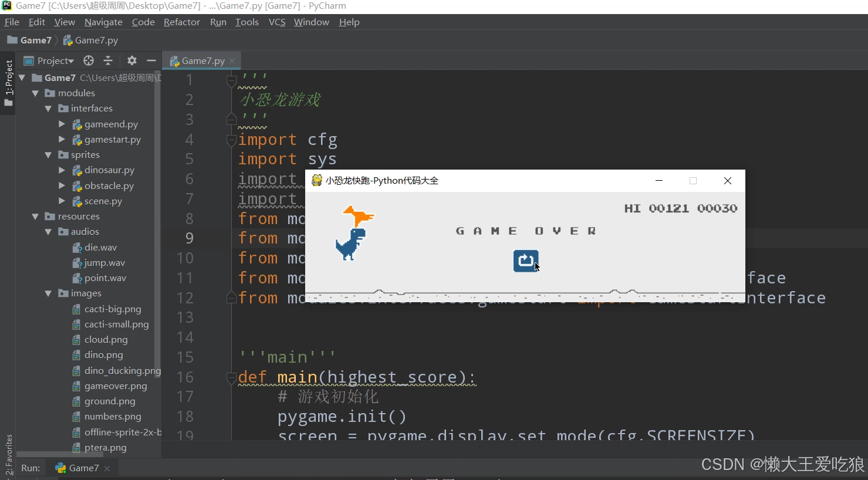The height and width of the screenshot is (480, 868).
Task: Click the HI 00121 score in game window
Action: (657, 208)
